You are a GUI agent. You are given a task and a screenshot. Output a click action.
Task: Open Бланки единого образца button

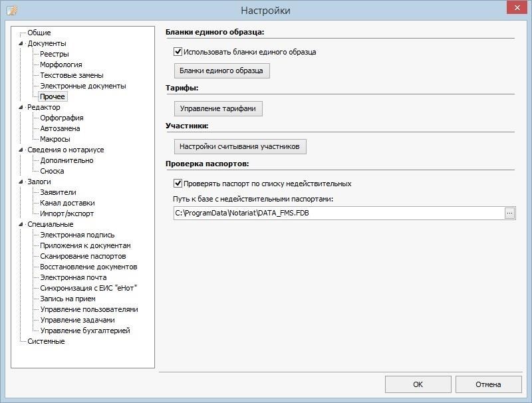(221, 70)
